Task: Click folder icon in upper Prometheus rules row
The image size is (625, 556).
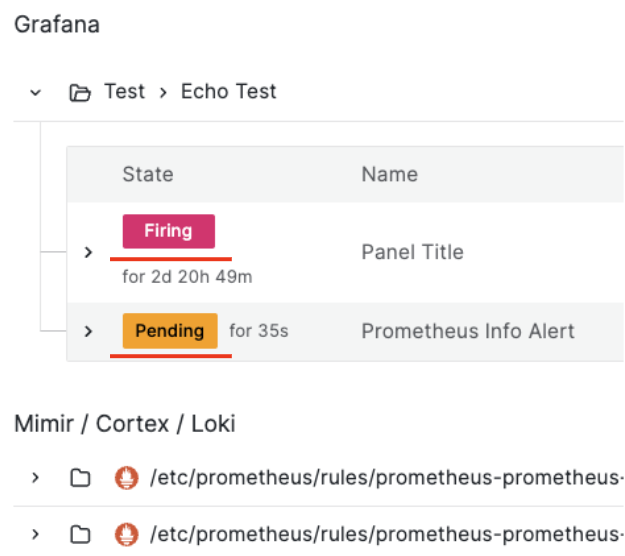Action: [79, 478]
